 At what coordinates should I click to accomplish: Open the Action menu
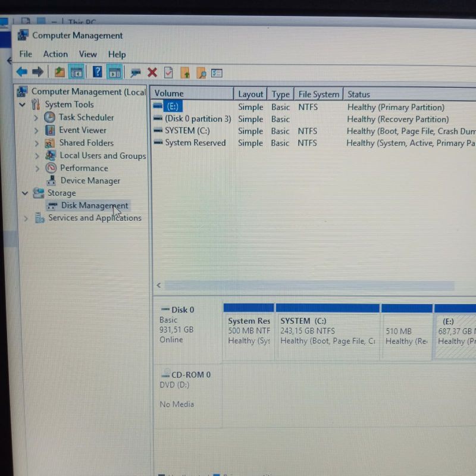coord(55,54)
